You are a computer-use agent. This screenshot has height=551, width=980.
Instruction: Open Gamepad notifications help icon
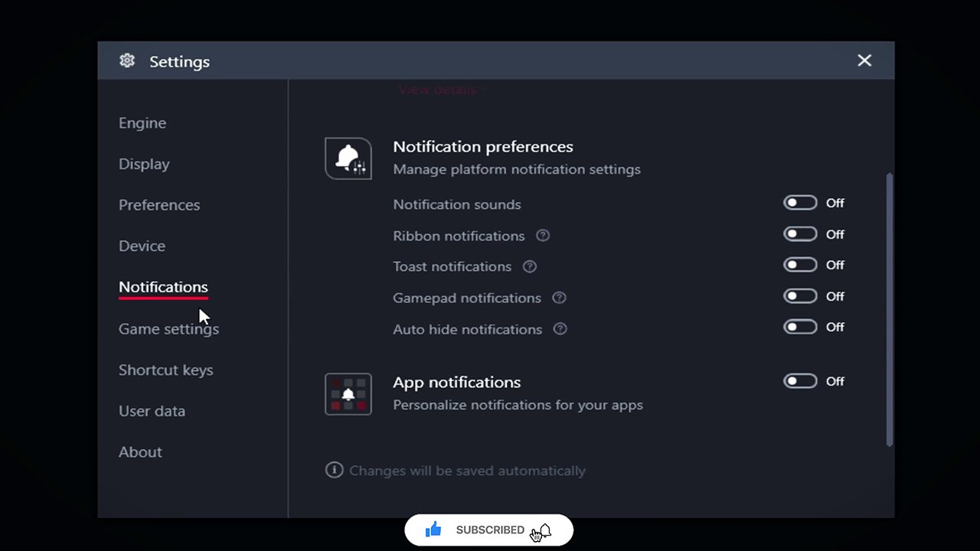pos(559,298)
